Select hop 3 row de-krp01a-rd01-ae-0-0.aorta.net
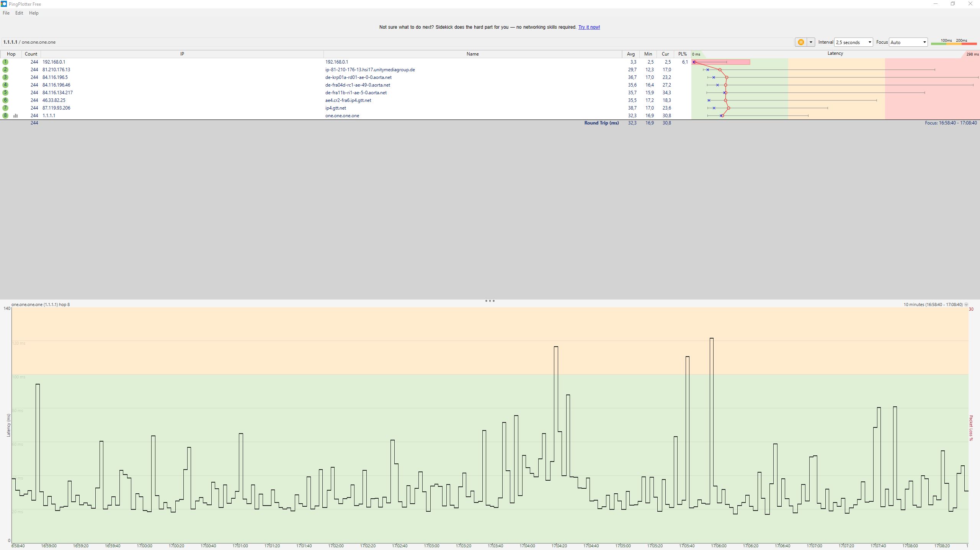980x550 pixels. pyautogui.click(x=358, y=77)
